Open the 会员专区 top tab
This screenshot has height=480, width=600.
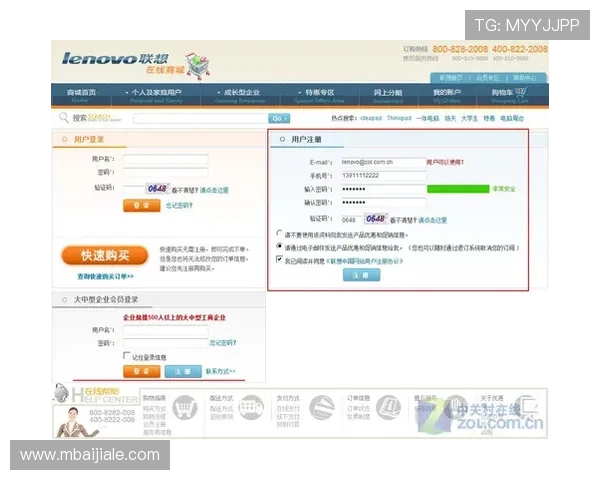pos(488,78)
